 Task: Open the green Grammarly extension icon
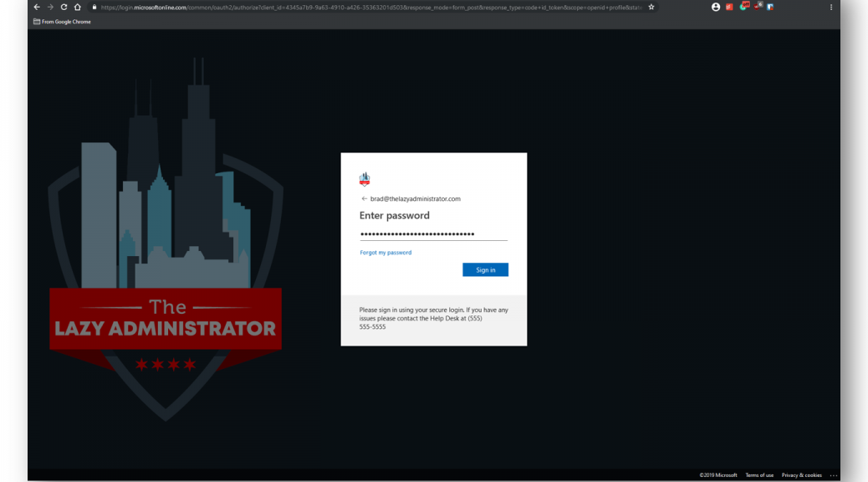pos(744,7)
